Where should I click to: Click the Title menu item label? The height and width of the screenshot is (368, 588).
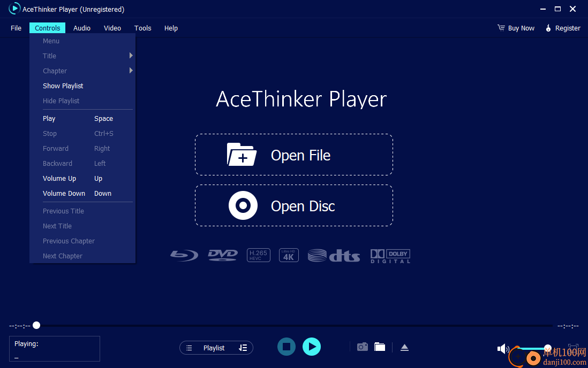pos(49,56)
